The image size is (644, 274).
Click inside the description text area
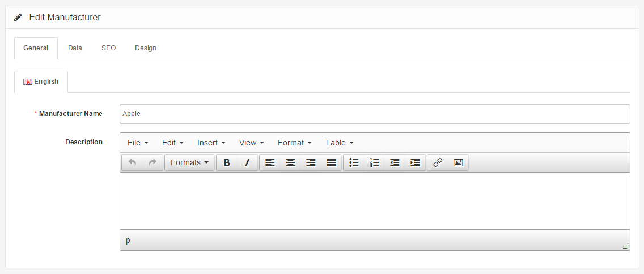pos(375,201)
